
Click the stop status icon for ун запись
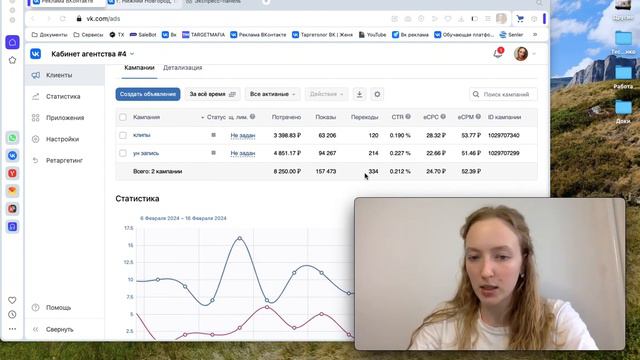213,153
